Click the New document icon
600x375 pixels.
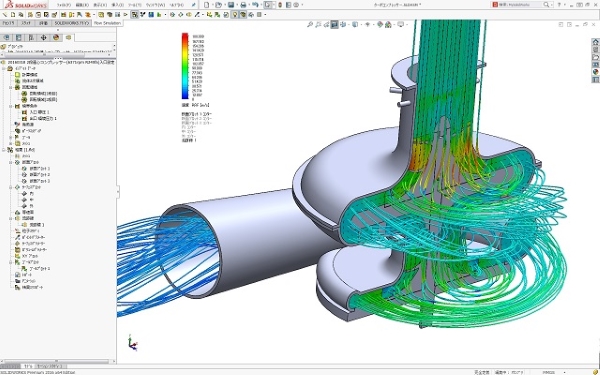click(207, 5)
